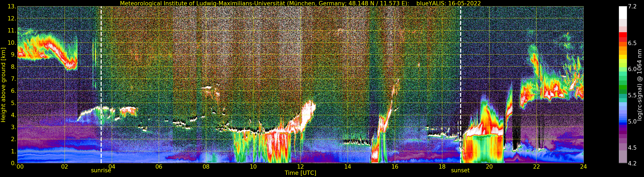Click the "10" tick label on the time axis
Screen dimensions: 644x177
click(x=253, y=166)
